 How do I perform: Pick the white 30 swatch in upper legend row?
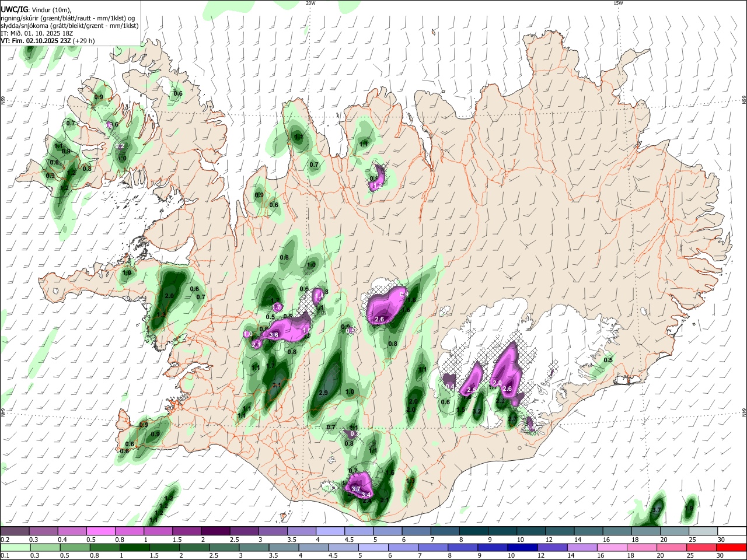(x=731, y=531)
